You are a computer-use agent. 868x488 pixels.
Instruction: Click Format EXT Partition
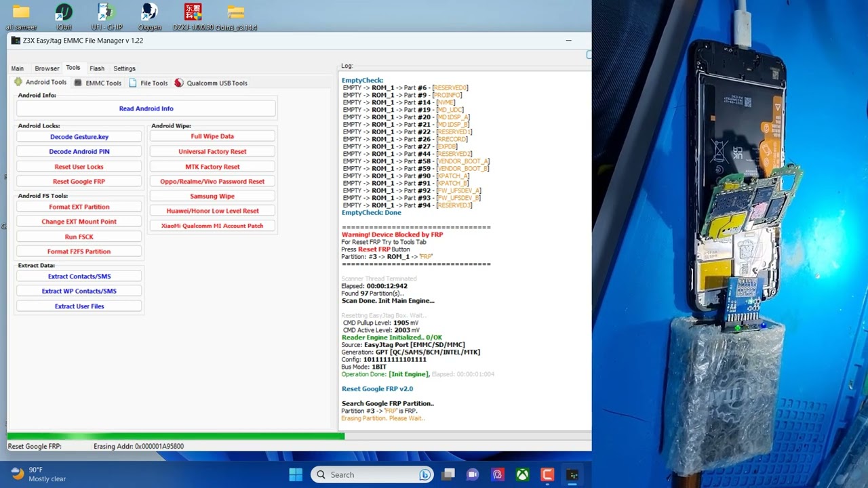click(x=79, y=207)
